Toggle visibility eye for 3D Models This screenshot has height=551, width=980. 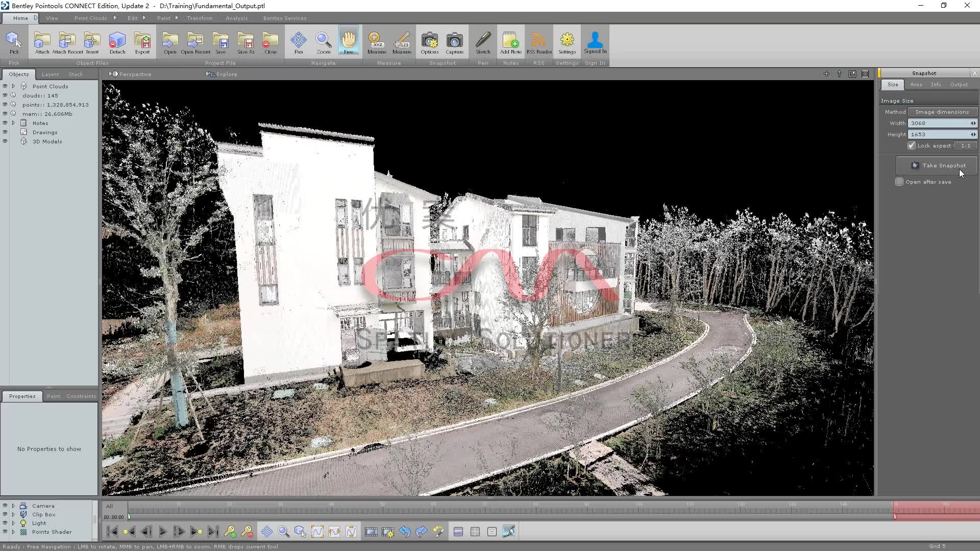[5, 141]
